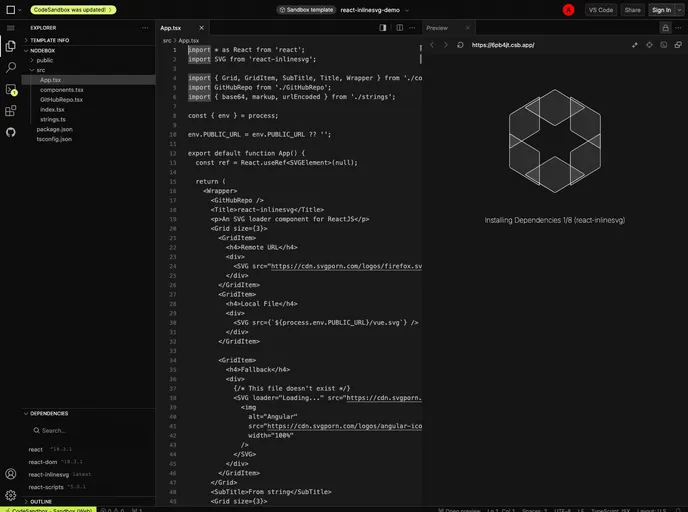
Task: Click the VS Code button
Action: pyautogui.click(x=601, y=10)
